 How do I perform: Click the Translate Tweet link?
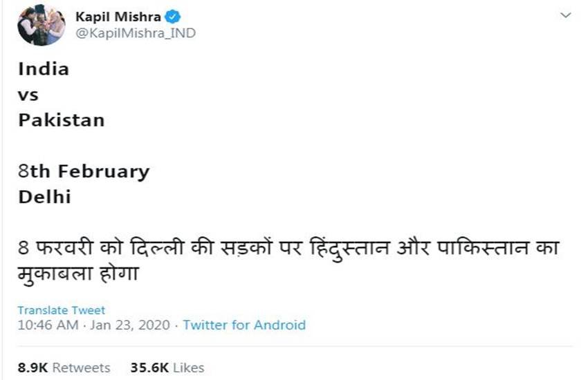tap(62, 310)
